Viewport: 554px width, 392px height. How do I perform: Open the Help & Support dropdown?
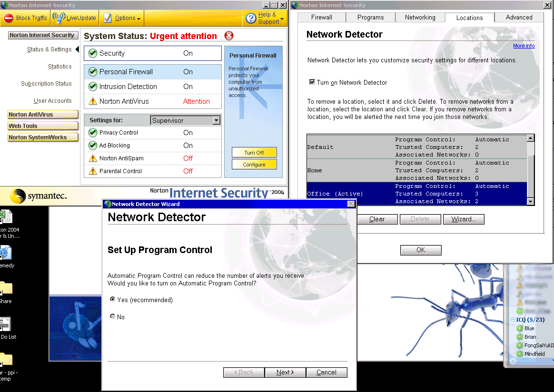[x=265, y=18]
